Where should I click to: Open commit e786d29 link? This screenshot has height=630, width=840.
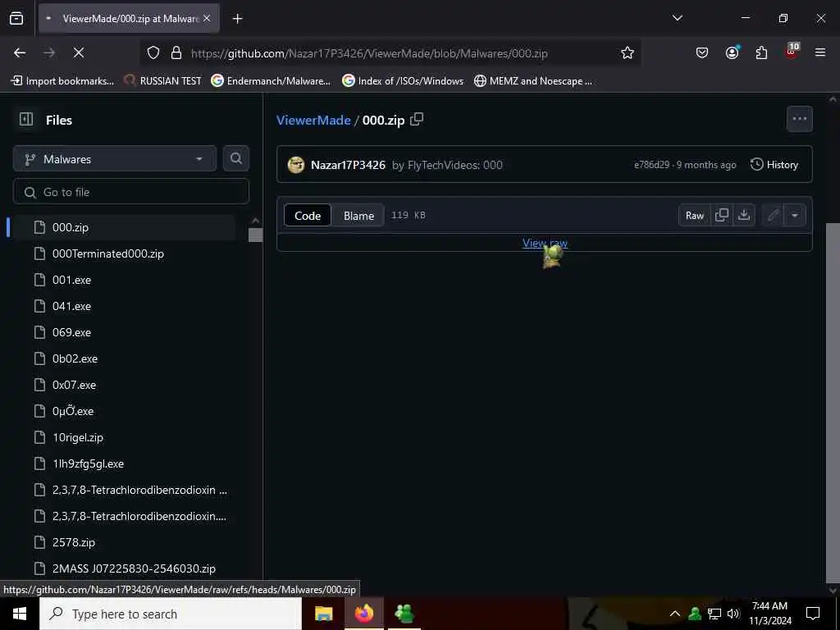pos(651,165)
